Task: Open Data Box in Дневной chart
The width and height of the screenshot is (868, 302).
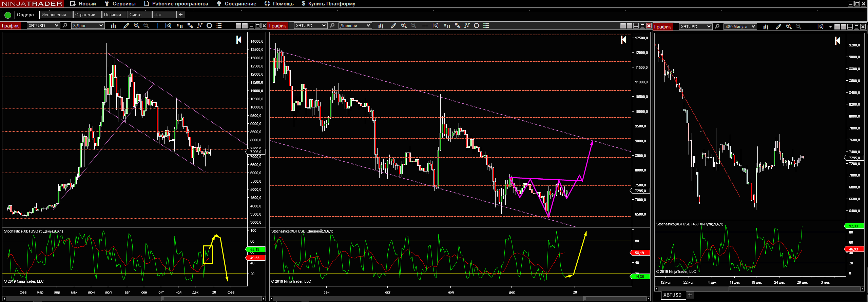Action: coord(436,26)
